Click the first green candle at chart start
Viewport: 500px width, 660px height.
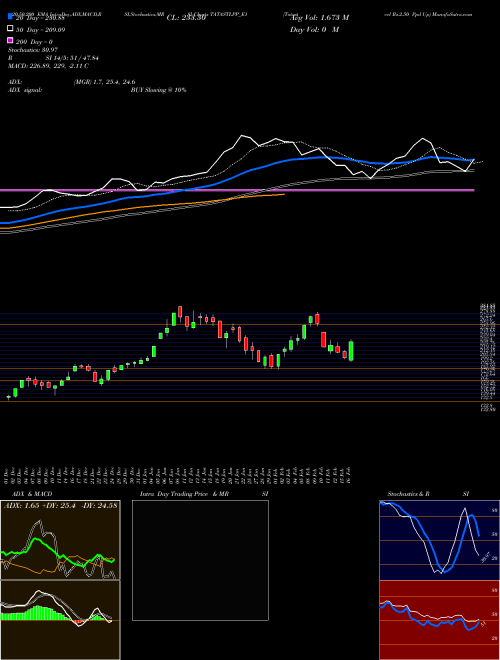point(9,397)
